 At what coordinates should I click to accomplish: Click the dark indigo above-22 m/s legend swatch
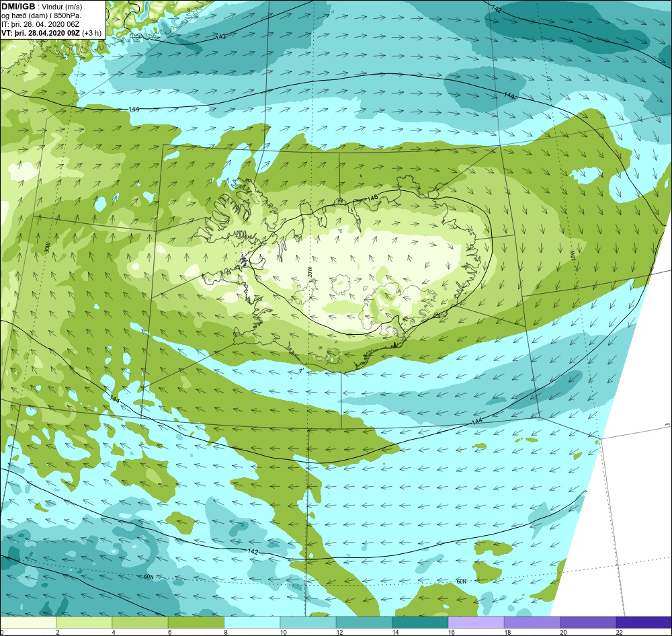click(x=644, y=622)
